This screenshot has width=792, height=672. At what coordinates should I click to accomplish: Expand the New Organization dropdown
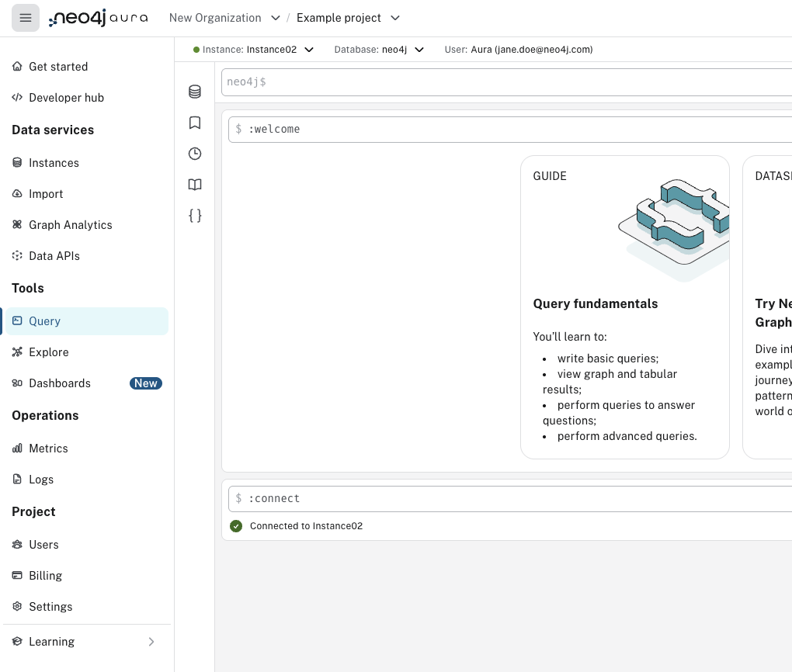(x=224, y=18)
